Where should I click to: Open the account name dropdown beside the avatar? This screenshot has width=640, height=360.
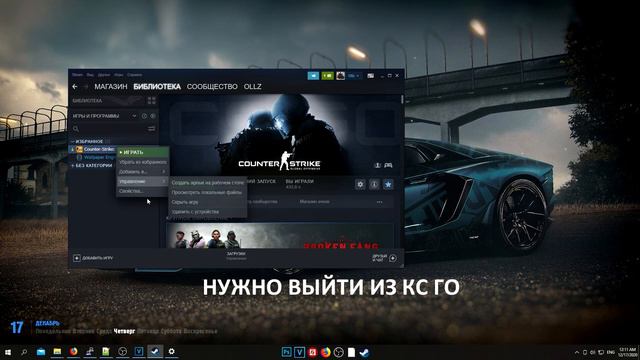353,76
